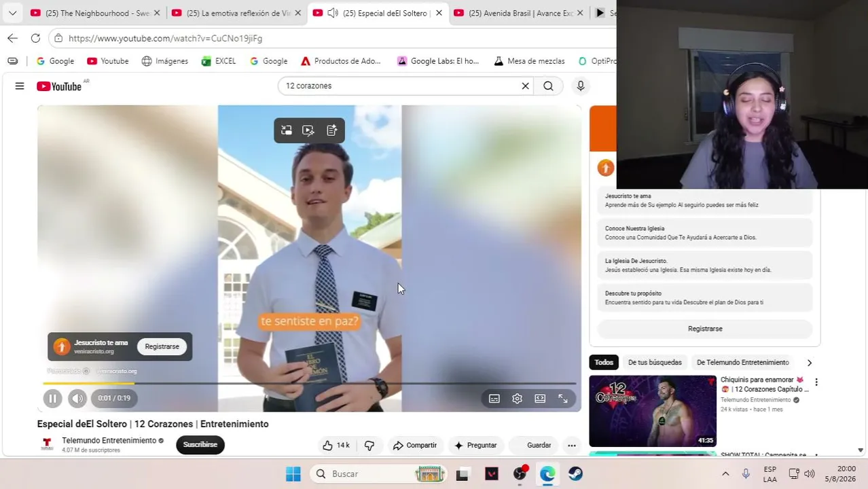Image resolution: width=868 pixels, height=489 pixels.
Task: Mute the tab via its speaker icon
Action: pyautogui.click(x=333, y=13)
